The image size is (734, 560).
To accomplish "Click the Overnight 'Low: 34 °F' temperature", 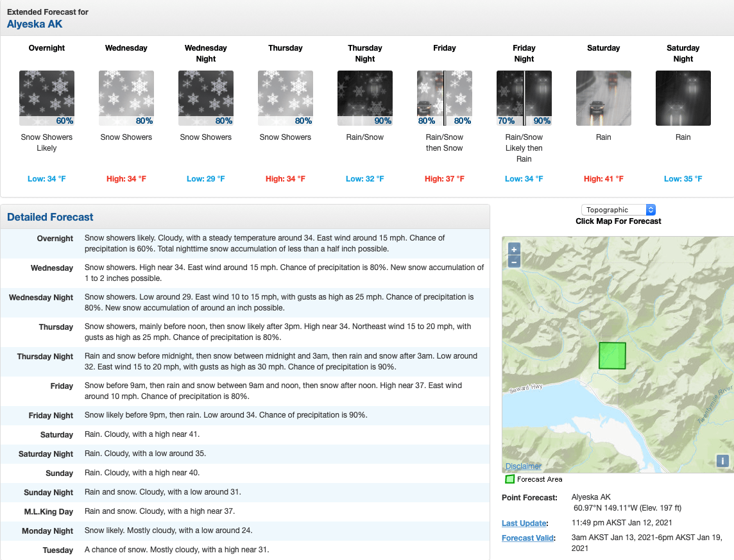I will pos(47,179).
